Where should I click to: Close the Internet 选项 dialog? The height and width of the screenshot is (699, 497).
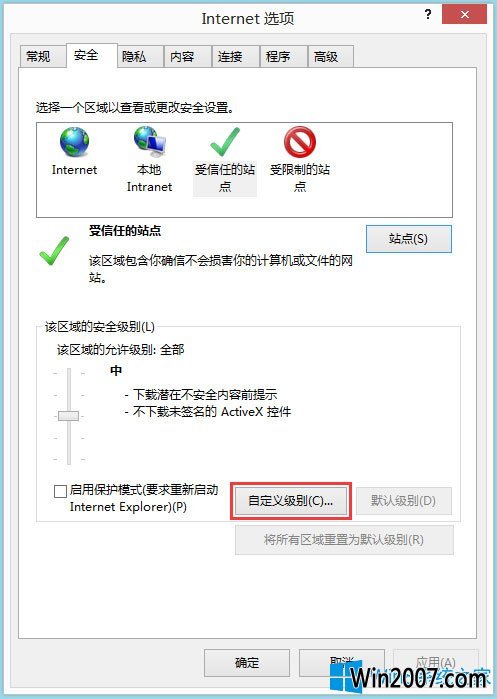point(464,15)
